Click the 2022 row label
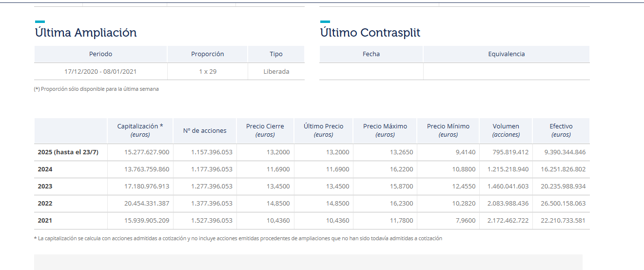 pyautogui.click(x=45, y=204)
